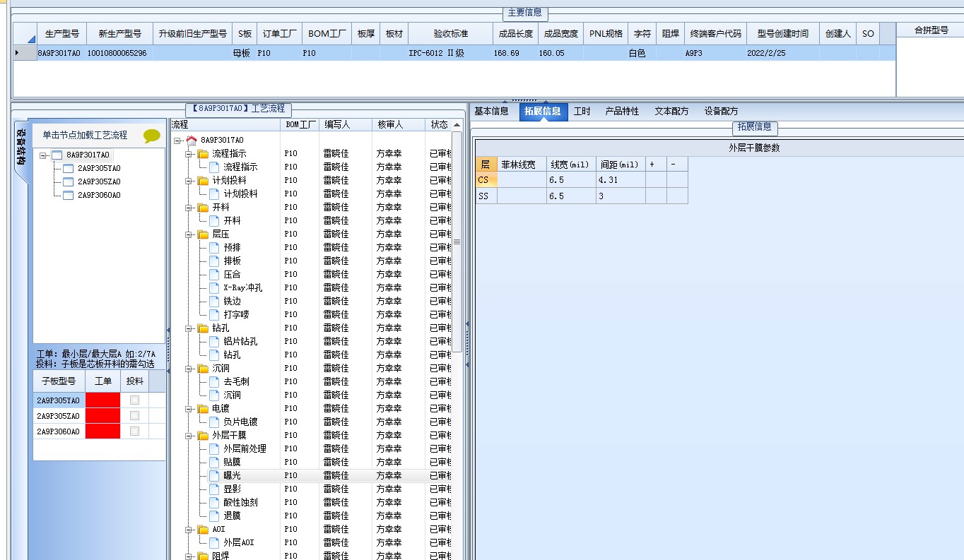Click the 流程指示 folder icon
The height and width of the screenshot is (560, 964).
point(204,154)
